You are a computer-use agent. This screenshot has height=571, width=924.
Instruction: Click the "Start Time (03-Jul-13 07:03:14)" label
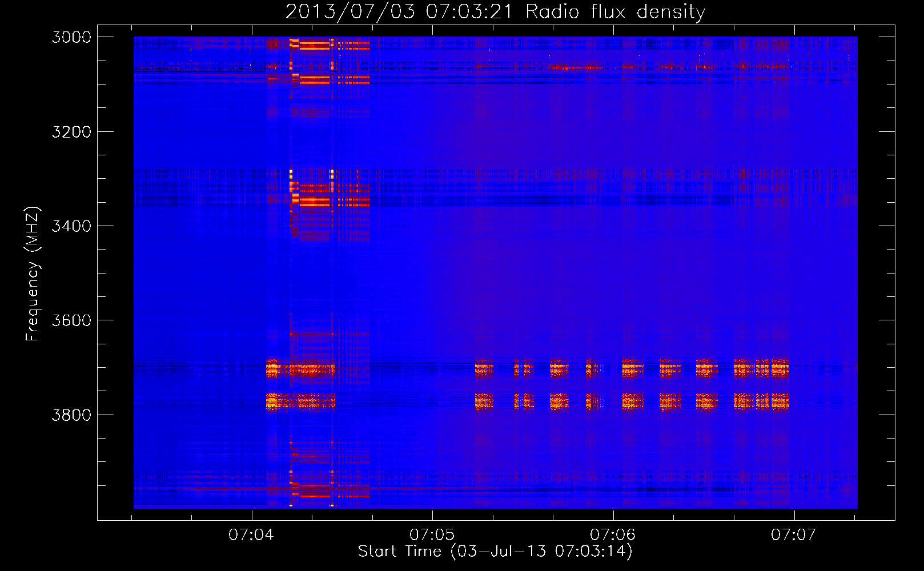click(495, 552)
